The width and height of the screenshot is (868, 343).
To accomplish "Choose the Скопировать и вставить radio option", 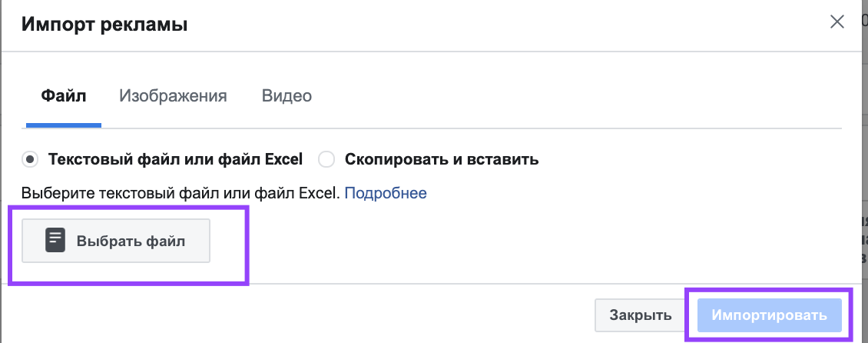I will pyautogui.click(x=326, y=160).
